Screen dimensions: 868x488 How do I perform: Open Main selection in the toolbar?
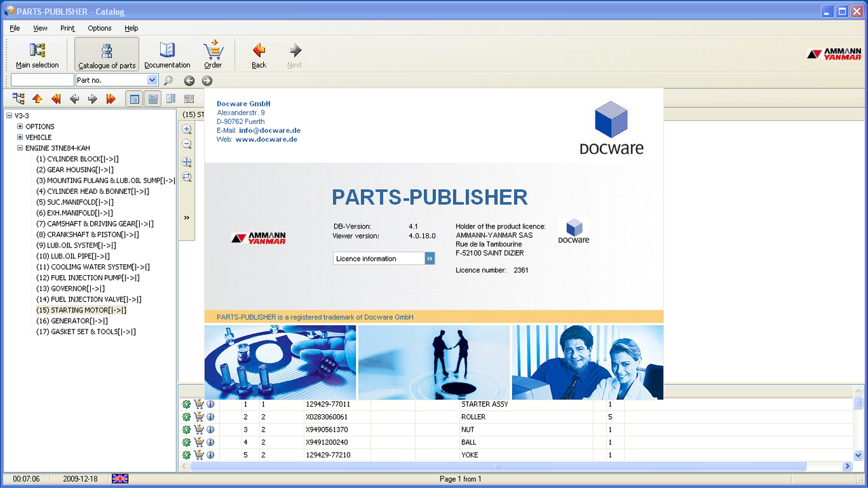point(37,54)
